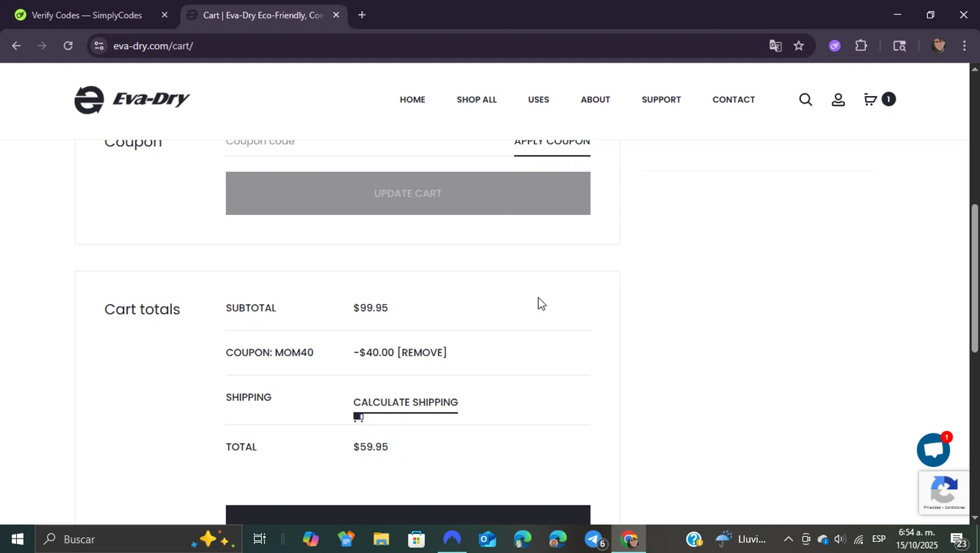Close the Verify Codes tab
Image resolution: width=980 pixels, height=553 pixels.
click(x=165, y=15)
